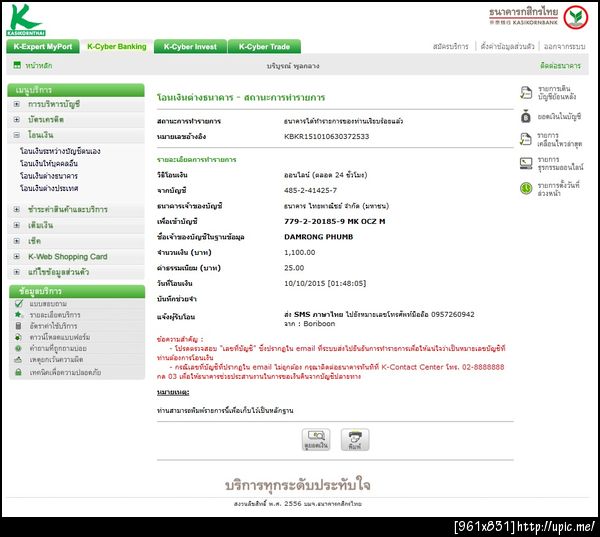Open ดาวน์โหลดแบบฟอร์ม link
The image size is (600, 537).
tap(60, 337)
